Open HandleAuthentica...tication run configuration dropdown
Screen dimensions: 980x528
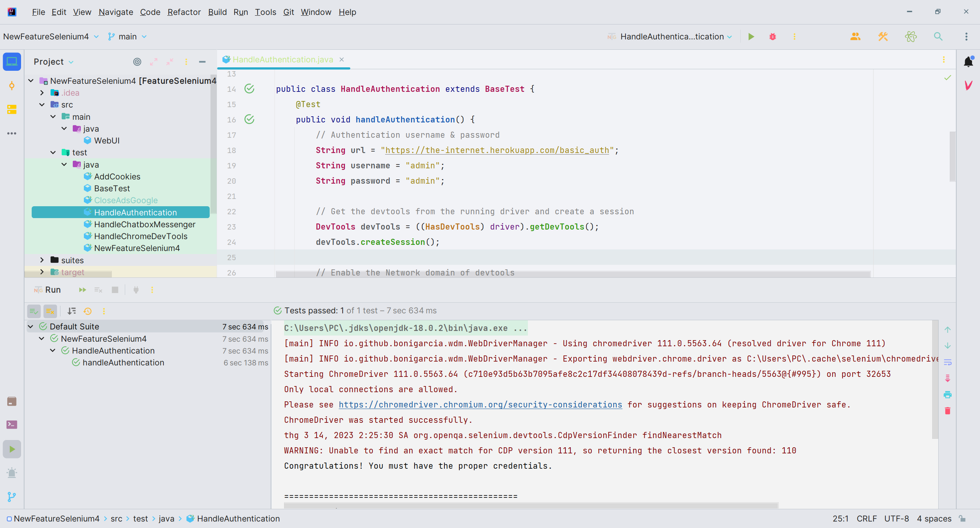(670, 36)
